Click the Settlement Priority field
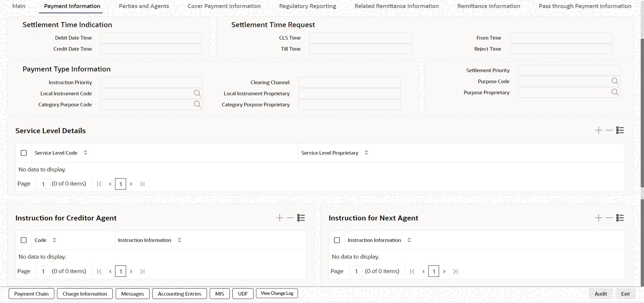The image size is (644, 303). pos(569,70)
